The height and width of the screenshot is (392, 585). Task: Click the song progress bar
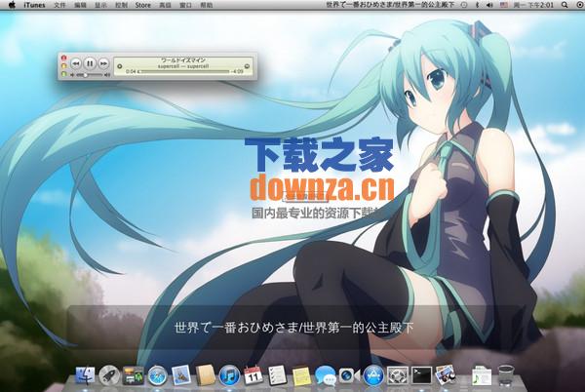[x=184, y=71]
